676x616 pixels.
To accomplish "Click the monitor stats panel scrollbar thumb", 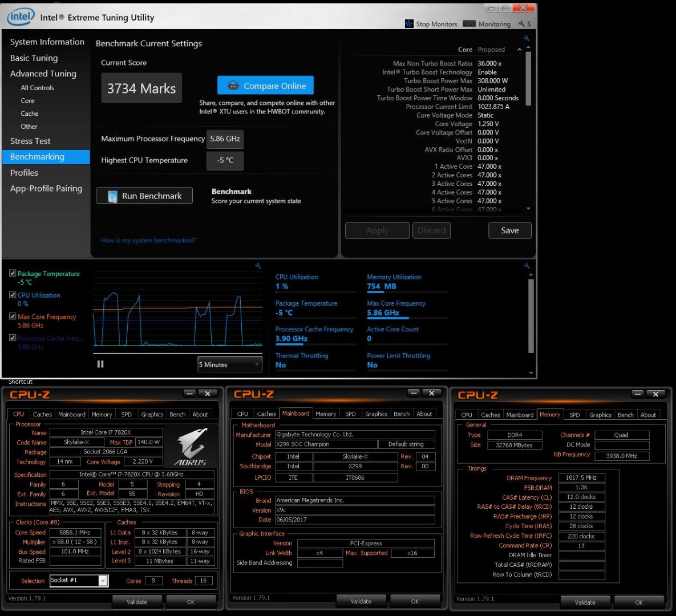I will (531, 316).
